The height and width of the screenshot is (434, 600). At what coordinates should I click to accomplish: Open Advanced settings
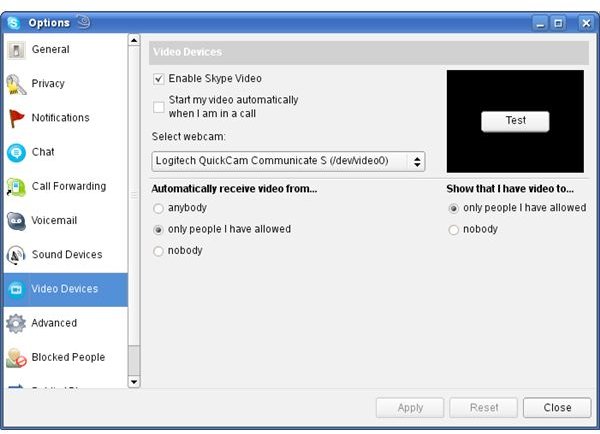[x=65, y=323]
